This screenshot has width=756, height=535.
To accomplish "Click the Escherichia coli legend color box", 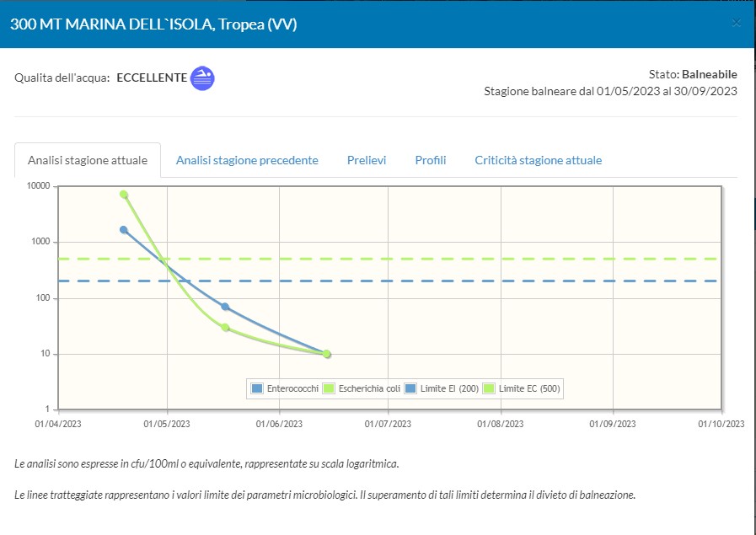I will pyautogui.click(x=328, y=388).
